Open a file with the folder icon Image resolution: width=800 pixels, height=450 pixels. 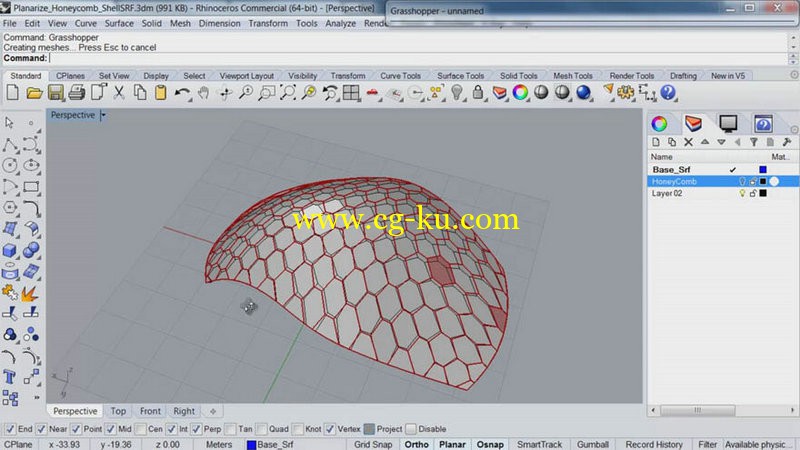[34, 93]
